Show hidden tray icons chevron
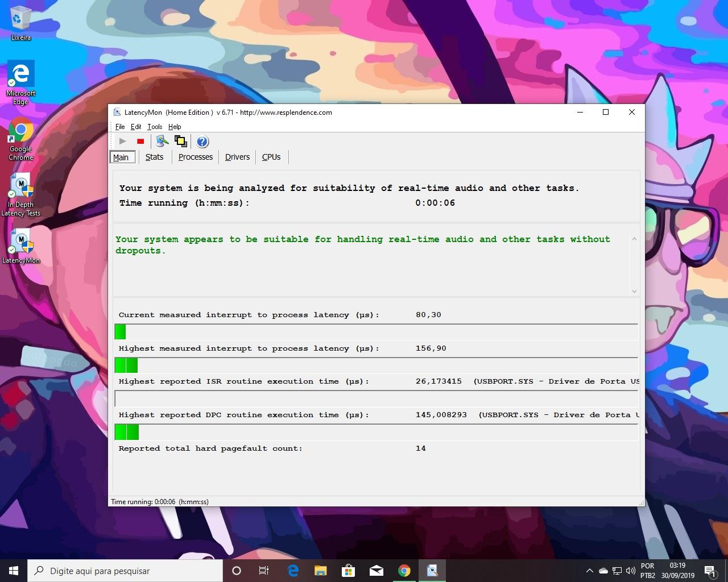The image size is (728, 582). 589,571
